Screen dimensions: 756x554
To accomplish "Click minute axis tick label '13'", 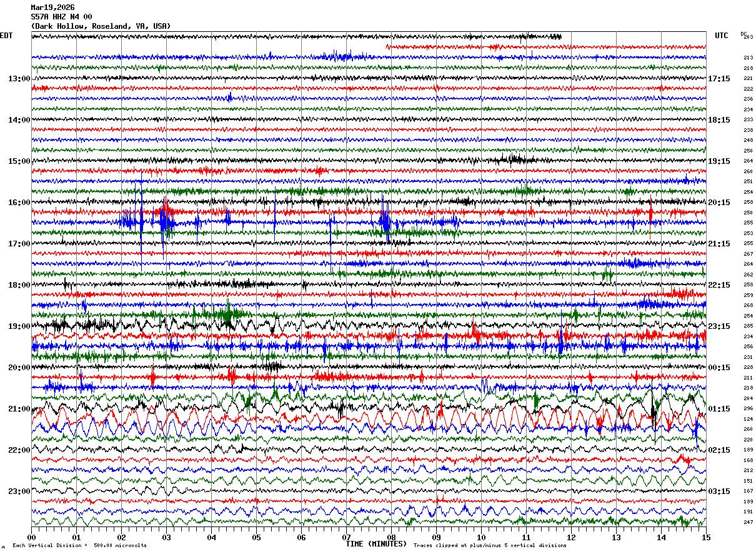I will [x=616, y=537].
